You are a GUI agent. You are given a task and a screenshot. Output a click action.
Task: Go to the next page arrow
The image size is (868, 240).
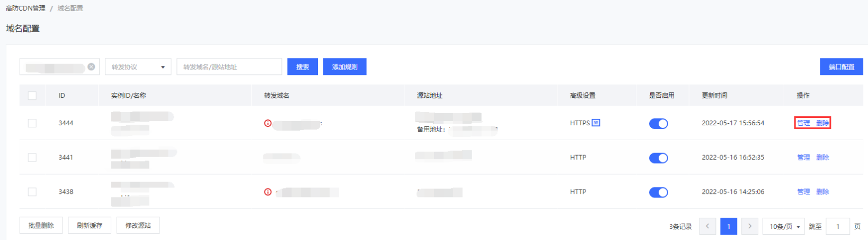(749, 226)
